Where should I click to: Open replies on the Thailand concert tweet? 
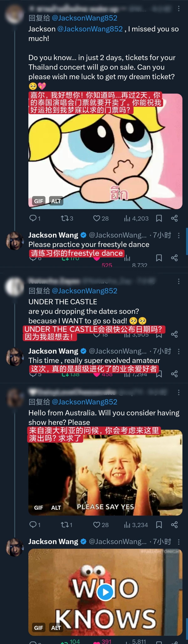(35, 218)
